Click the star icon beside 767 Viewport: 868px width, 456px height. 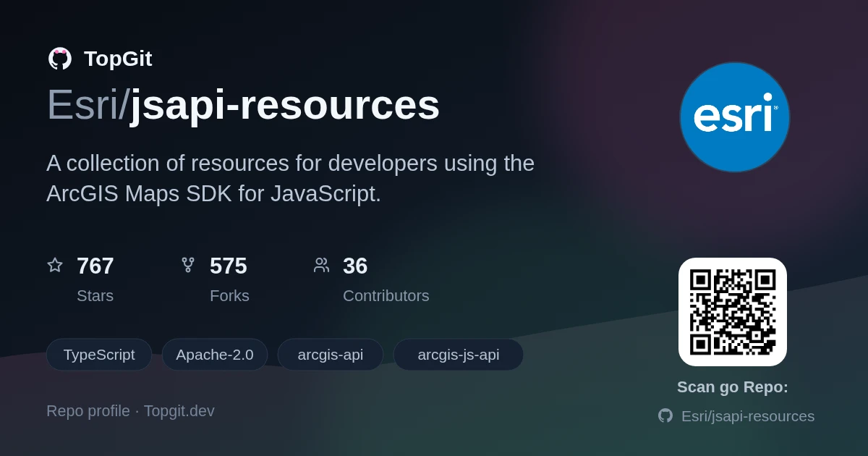pyautogui.click(x=55, y=265)
